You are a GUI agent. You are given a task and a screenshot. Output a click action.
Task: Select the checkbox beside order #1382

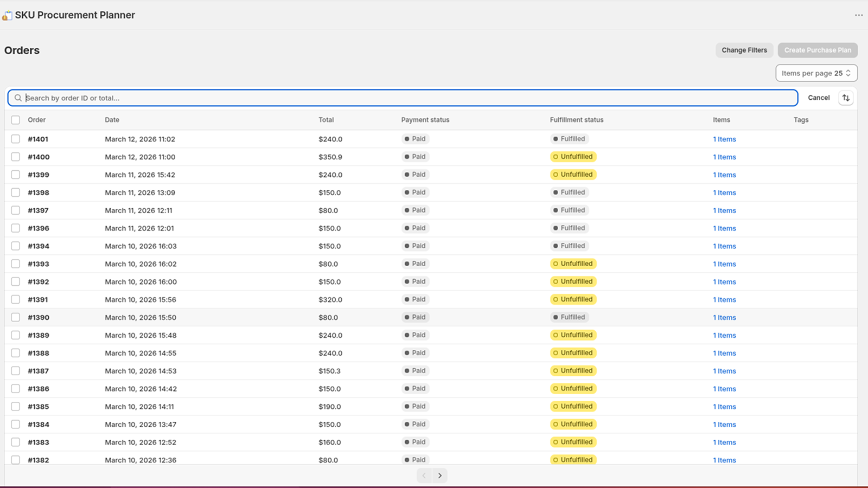tap(15, 460)
